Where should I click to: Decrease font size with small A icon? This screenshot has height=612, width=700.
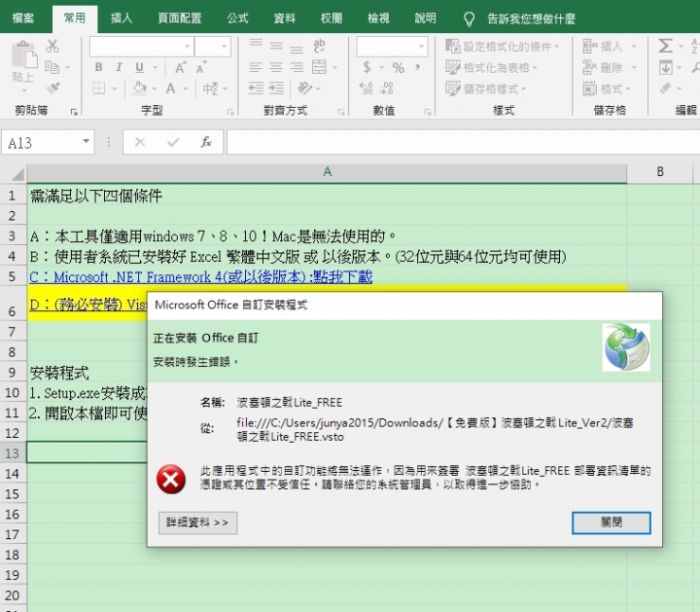coord(200,68)
